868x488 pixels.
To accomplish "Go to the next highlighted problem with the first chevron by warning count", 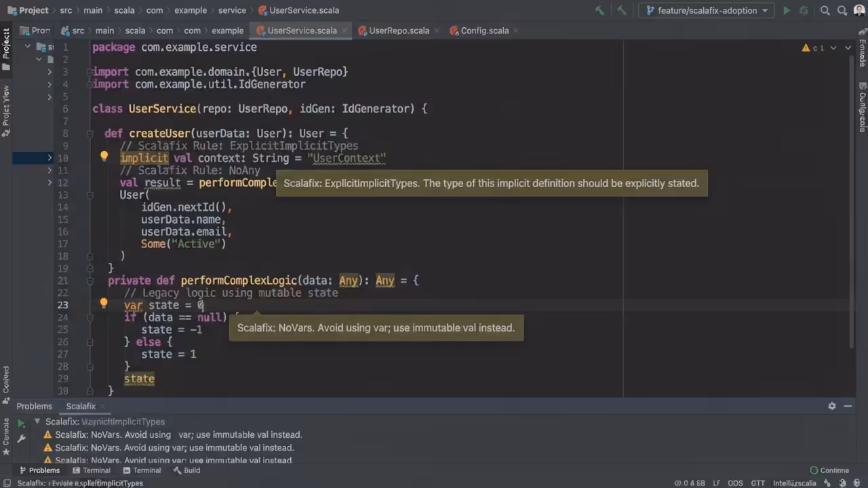I will click(x=833, y=48).
